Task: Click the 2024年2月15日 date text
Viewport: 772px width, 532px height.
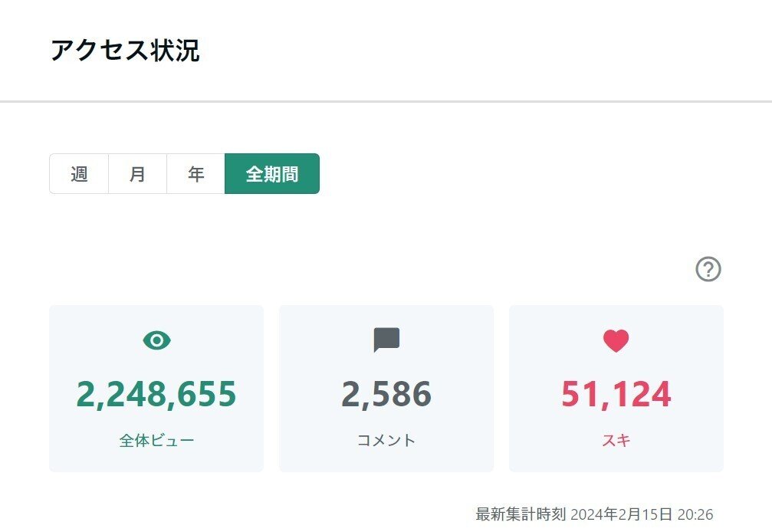Action: click(621, 514)
